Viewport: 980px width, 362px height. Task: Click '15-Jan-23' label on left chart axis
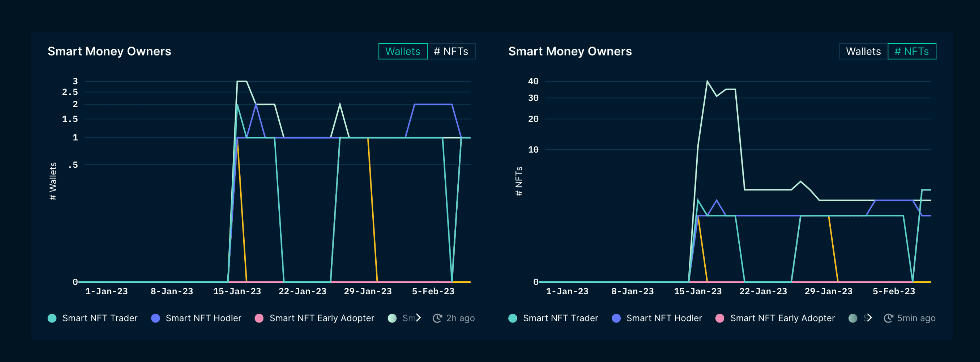tap(237, 291)
